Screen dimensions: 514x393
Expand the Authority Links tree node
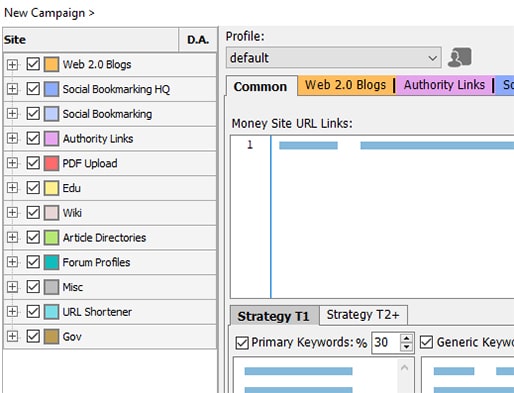point(12,138)
